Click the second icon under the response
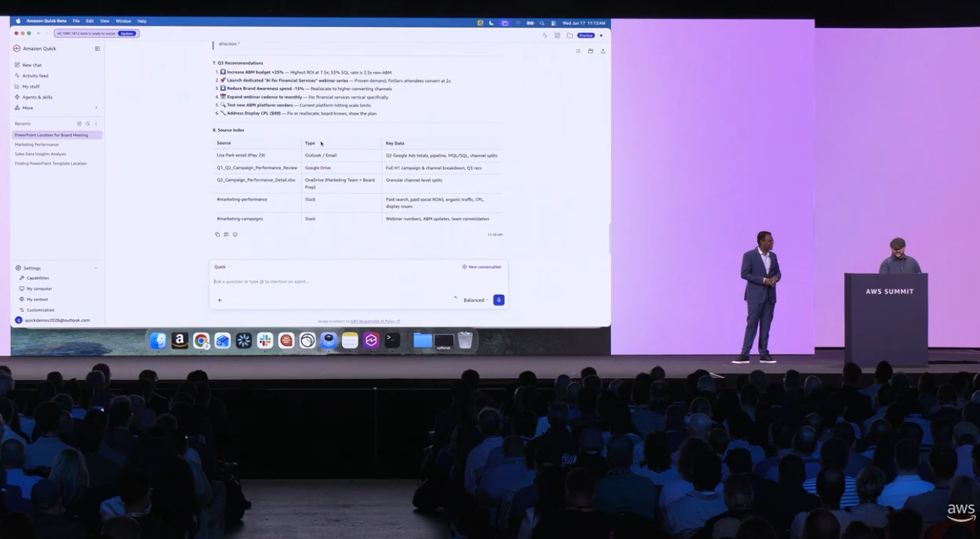Screen dimensions: 980x539 coord(226,234)
